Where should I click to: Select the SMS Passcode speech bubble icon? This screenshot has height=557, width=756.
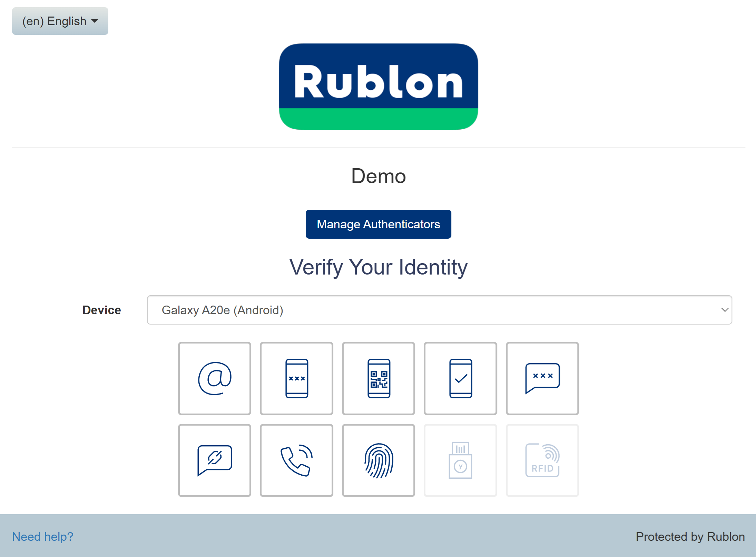(542, 378)
